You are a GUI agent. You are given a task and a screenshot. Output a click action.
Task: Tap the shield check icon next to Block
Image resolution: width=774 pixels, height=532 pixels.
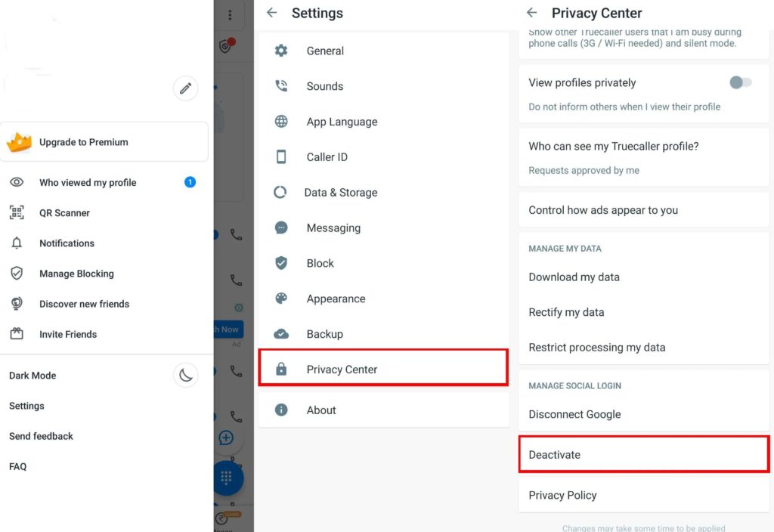[x=281, y=263]
